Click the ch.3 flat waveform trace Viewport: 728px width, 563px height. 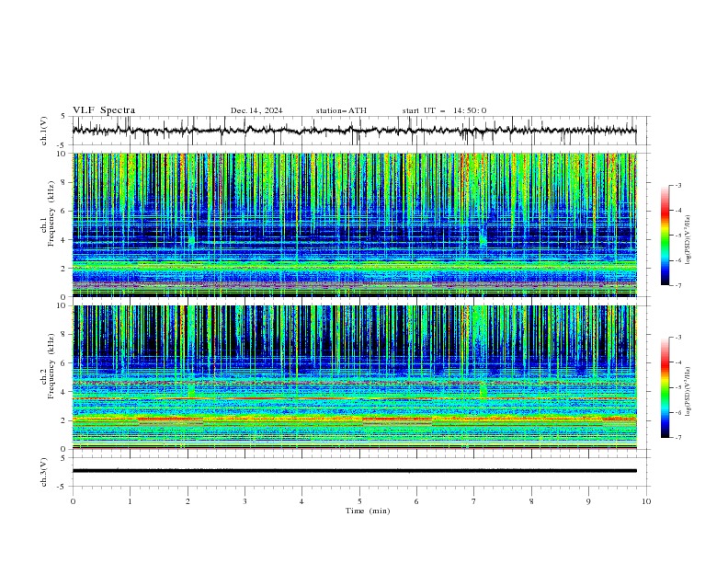[354, 471]
